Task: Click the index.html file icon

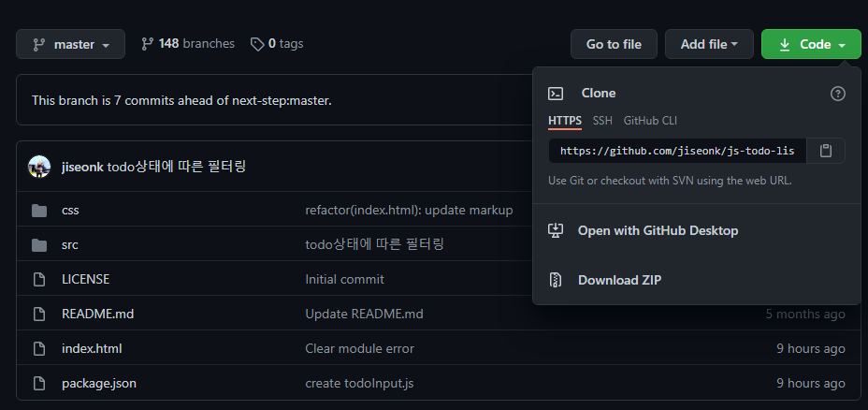Action: pos(39,348)
